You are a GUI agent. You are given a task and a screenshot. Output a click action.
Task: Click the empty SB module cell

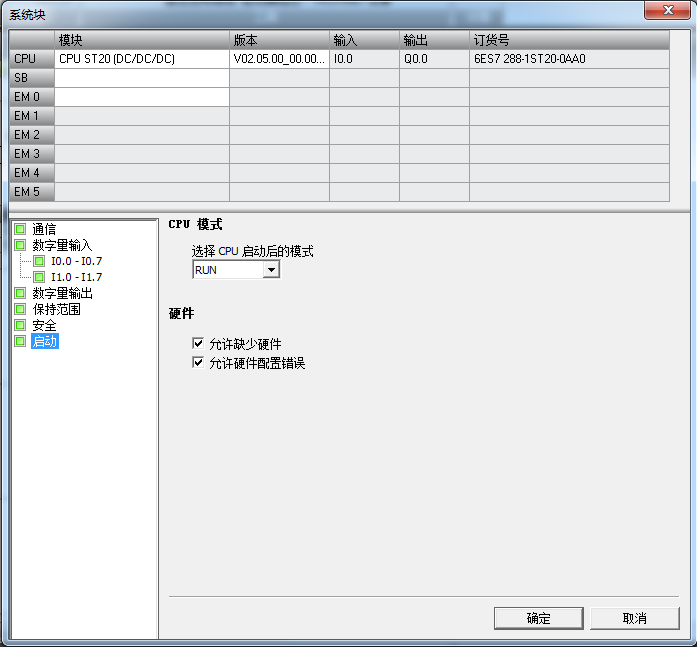point(141,78)
